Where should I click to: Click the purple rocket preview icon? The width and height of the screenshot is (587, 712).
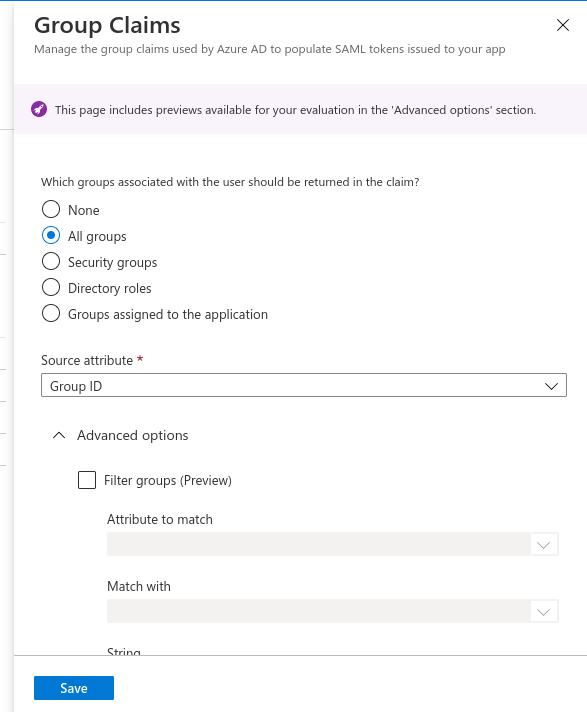pos(39,109)
